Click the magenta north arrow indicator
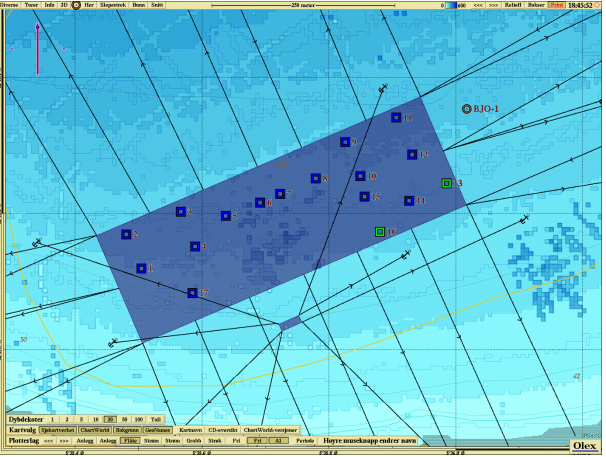The height and width of the screenshot is (457, 606). click(x=38, y=48)
